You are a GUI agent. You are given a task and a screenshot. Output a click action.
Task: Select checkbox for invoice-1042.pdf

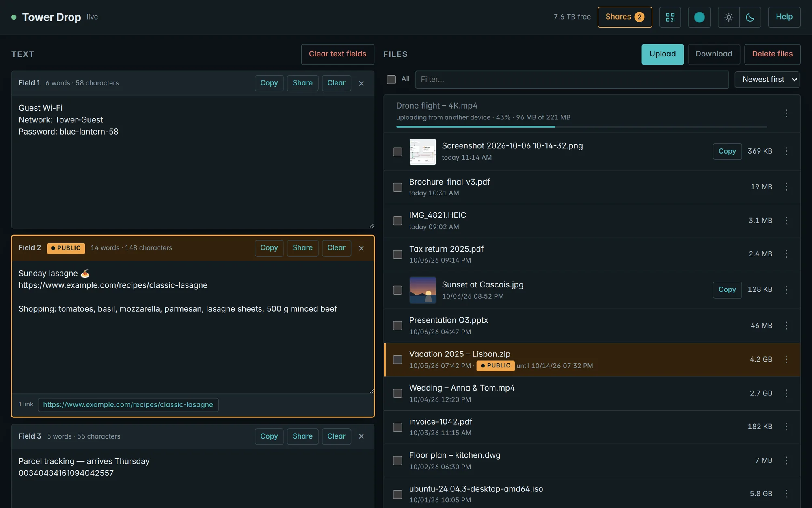click(397, 427)
